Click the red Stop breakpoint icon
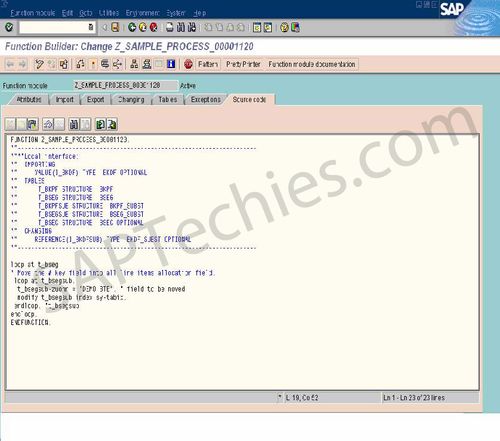Viewport: 500px width, 441px height. pyautogui.click(x=188, y=64)
